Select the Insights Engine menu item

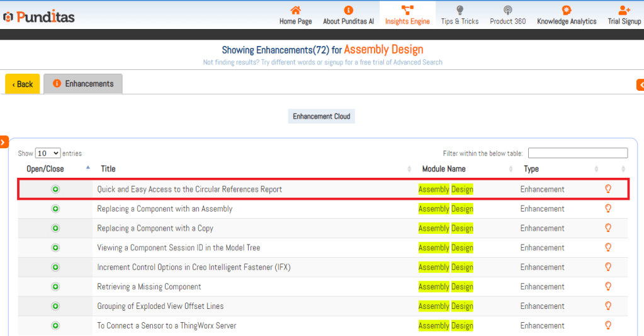click(x=407, y=15)
